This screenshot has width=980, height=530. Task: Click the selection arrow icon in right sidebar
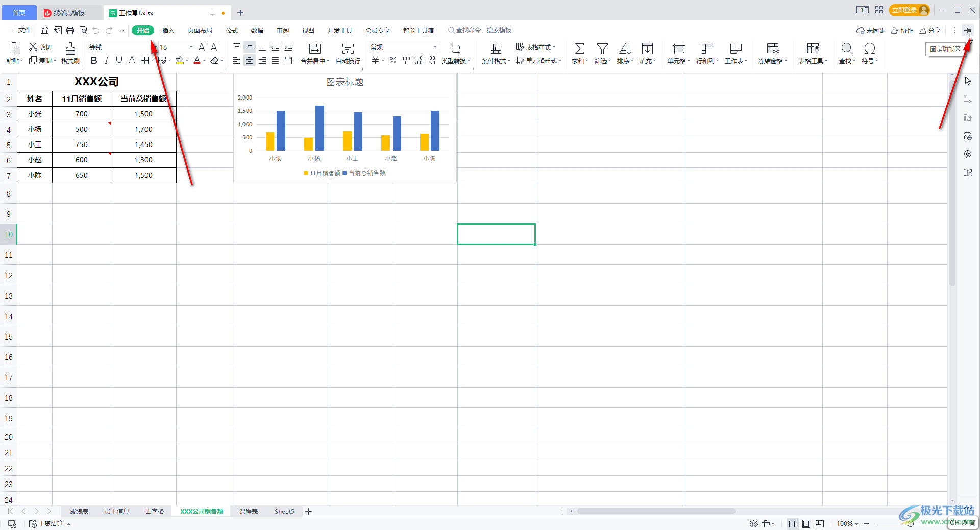tap(968, 81)
